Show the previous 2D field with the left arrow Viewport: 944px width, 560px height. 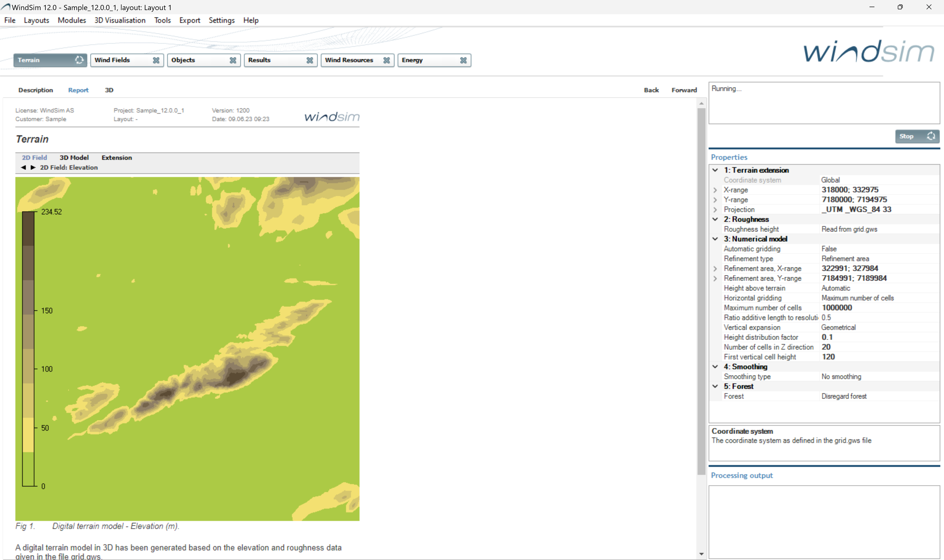(x=23, y=168)
